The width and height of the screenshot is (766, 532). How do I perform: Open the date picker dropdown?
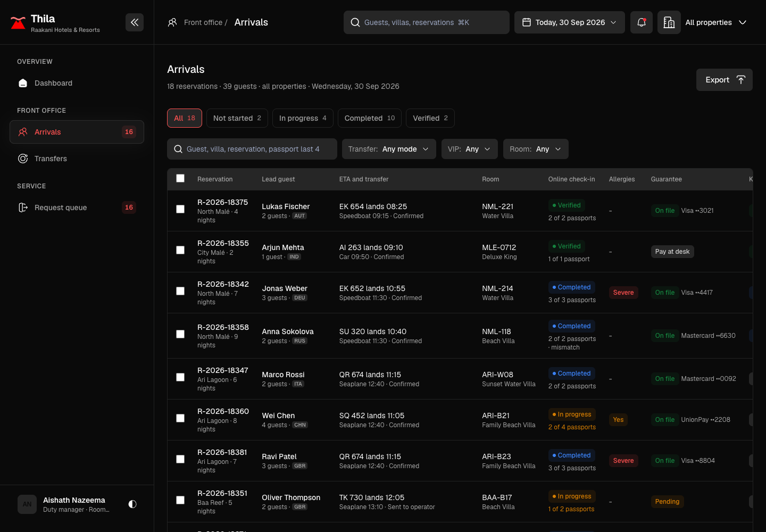[570, 22]
